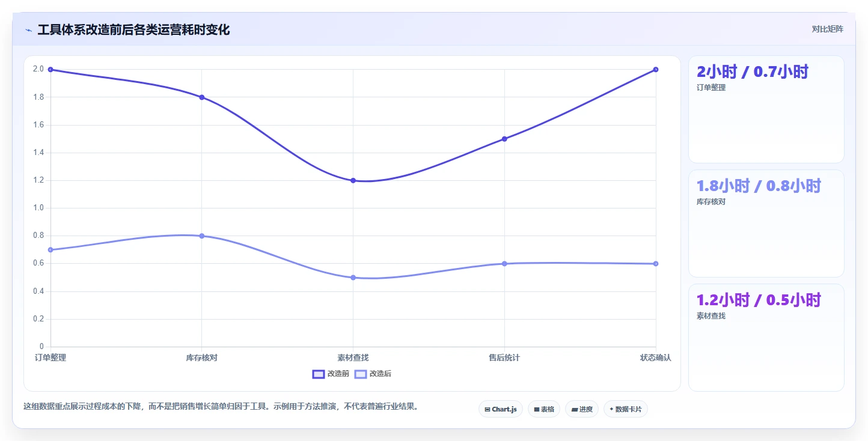Click the 2.0 y-axis value

point(38,69)
